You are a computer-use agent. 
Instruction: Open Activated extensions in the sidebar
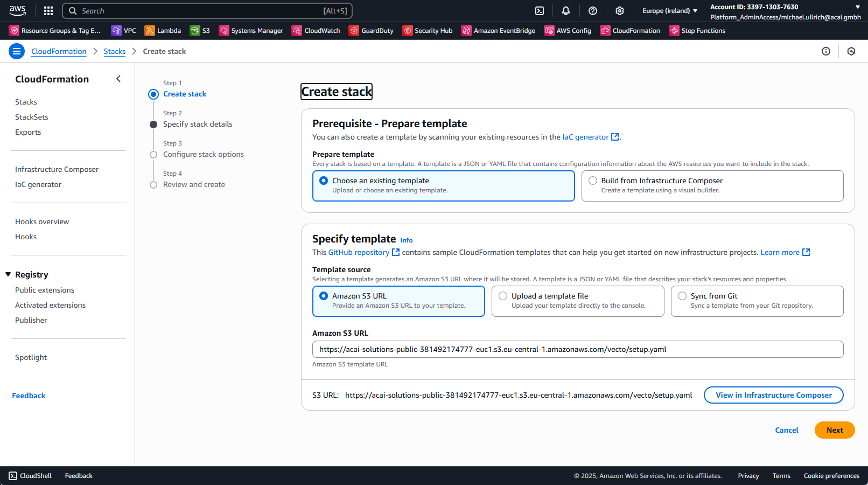pyautogui.click(x=51, y=305)
